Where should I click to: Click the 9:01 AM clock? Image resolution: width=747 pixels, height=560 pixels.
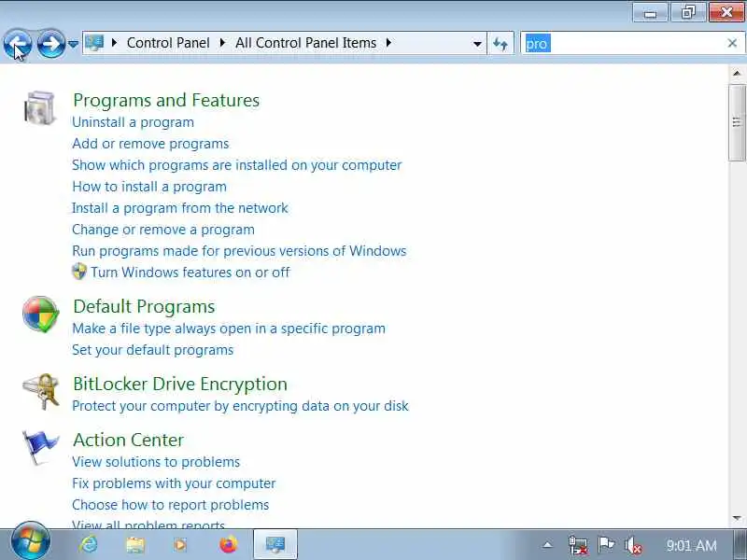[x=691, y=545]
